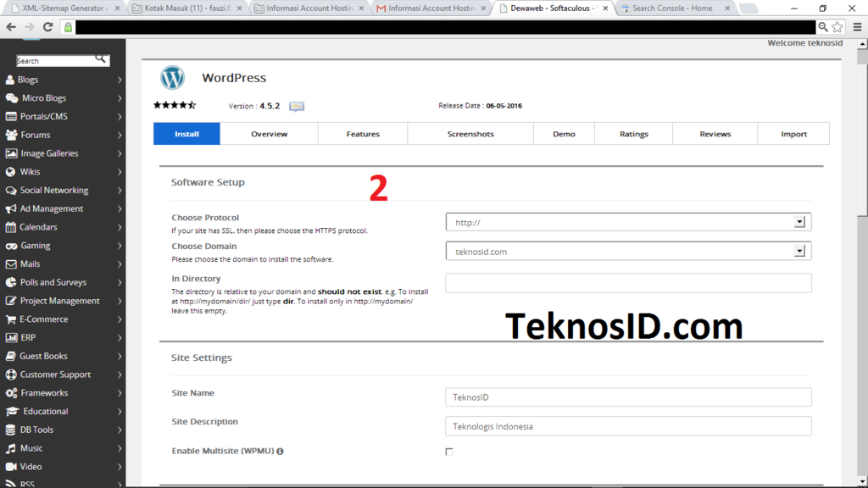Click the Educational graduation cap icon

click(12, 411)
